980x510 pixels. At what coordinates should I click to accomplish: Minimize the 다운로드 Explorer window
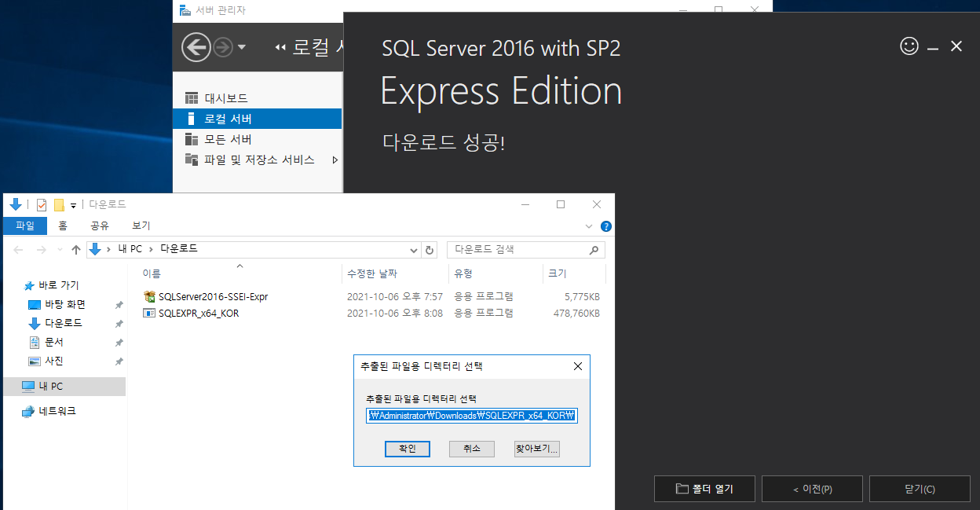point(525,204)
